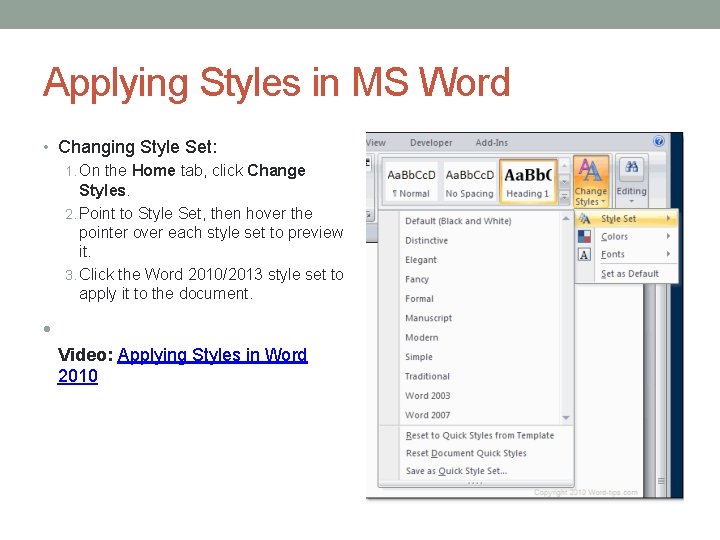Click the Style Set submenu arrow
Image resolution: width=720 pixels, height=540 pixels.
(668, 219)
